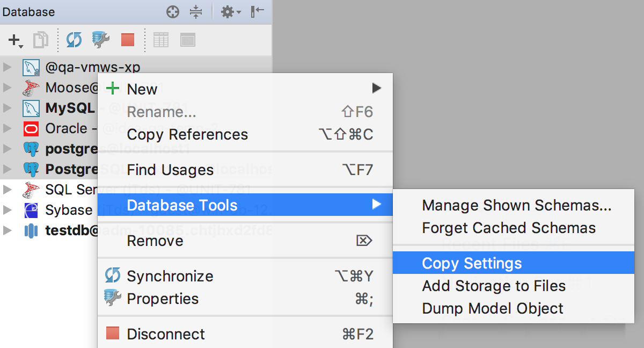This screenshot has width=644, height=348.
Task: Expand the SQL Server data source node
Action: point(7,190)
